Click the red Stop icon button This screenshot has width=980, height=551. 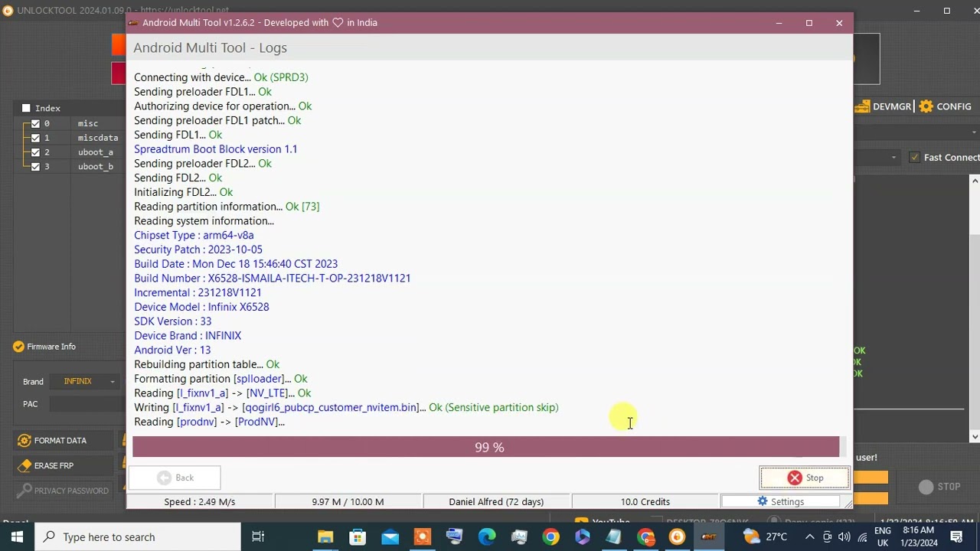coord(805,478)
